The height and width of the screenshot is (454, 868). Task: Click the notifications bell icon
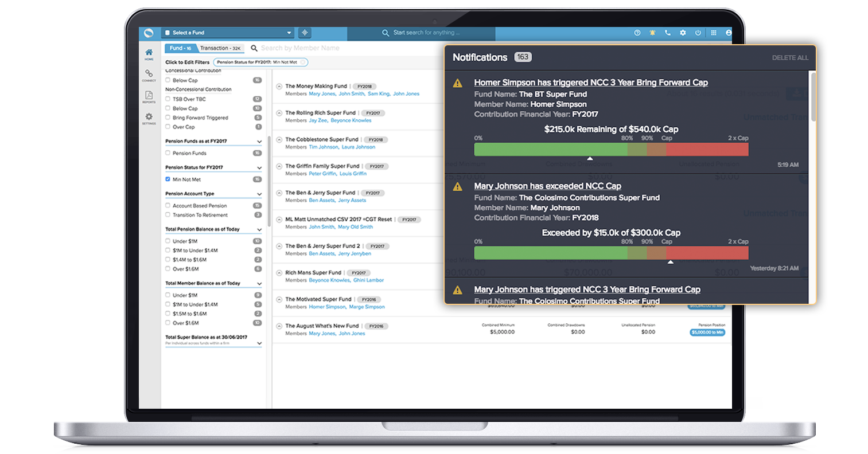click(652, 33)
